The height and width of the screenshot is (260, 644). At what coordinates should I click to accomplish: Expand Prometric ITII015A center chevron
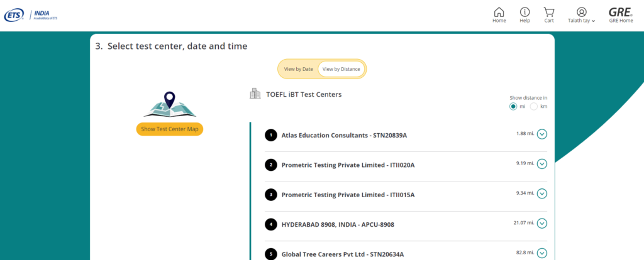(542, 193)
